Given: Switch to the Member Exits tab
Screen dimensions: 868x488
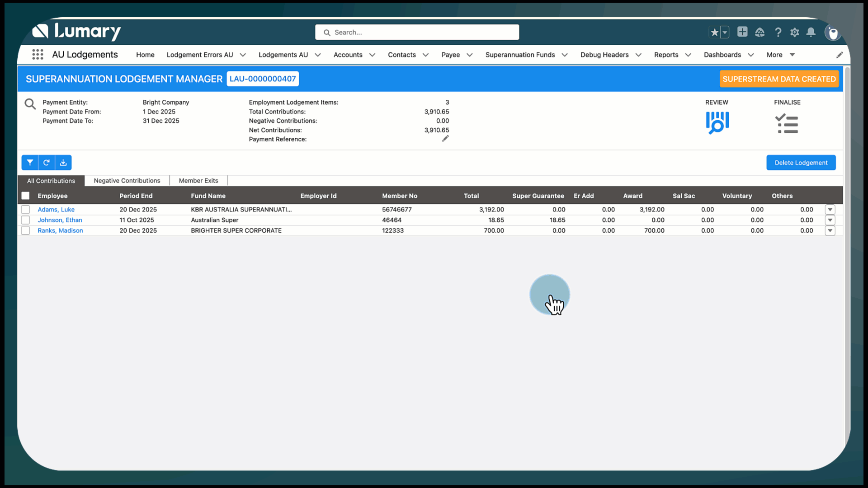Looking at the screenshot, I should tap(198, 181).
